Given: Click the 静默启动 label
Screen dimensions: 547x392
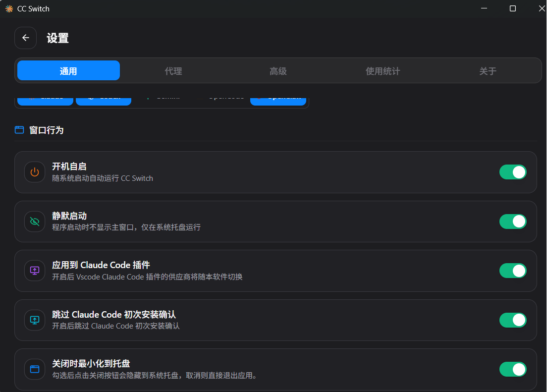Looking at the screenshot, I should click(69, 216).
